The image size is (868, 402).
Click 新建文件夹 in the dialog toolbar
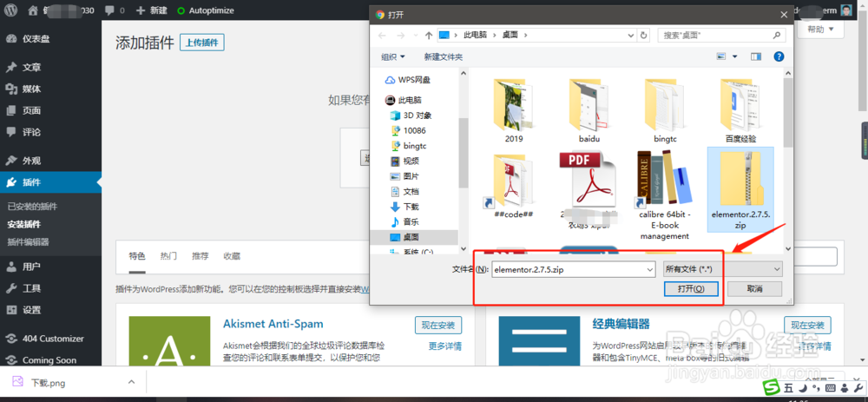point(444,56)
